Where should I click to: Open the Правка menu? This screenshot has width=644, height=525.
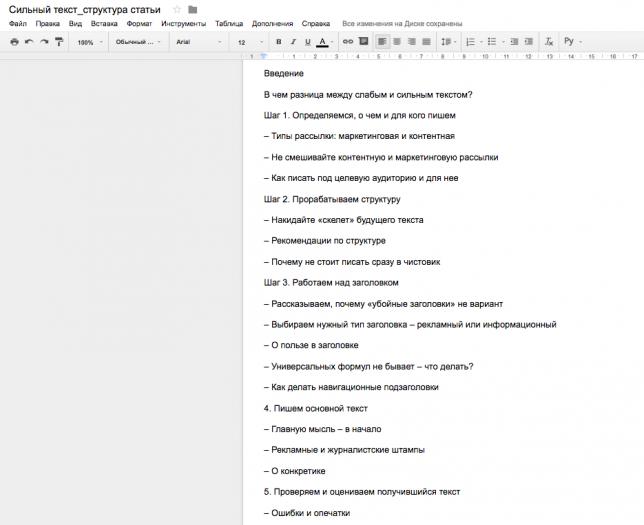[48, 24]
